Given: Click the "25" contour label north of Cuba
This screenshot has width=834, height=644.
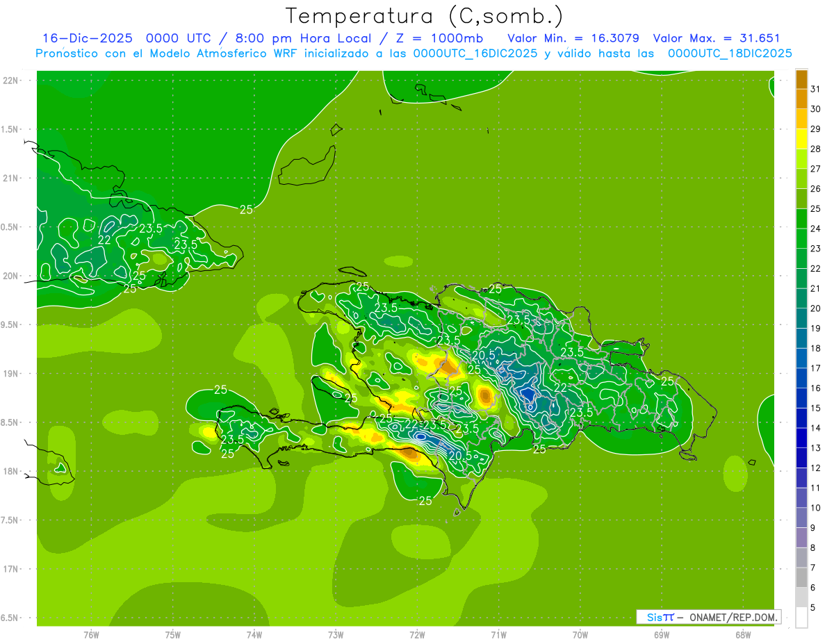Looking at the screenshot, I should click(246, 209).
